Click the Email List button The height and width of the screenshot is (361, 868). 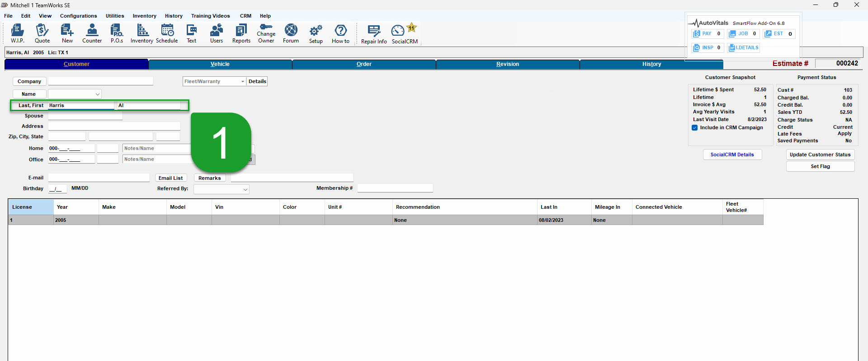[x=170, y=178]
